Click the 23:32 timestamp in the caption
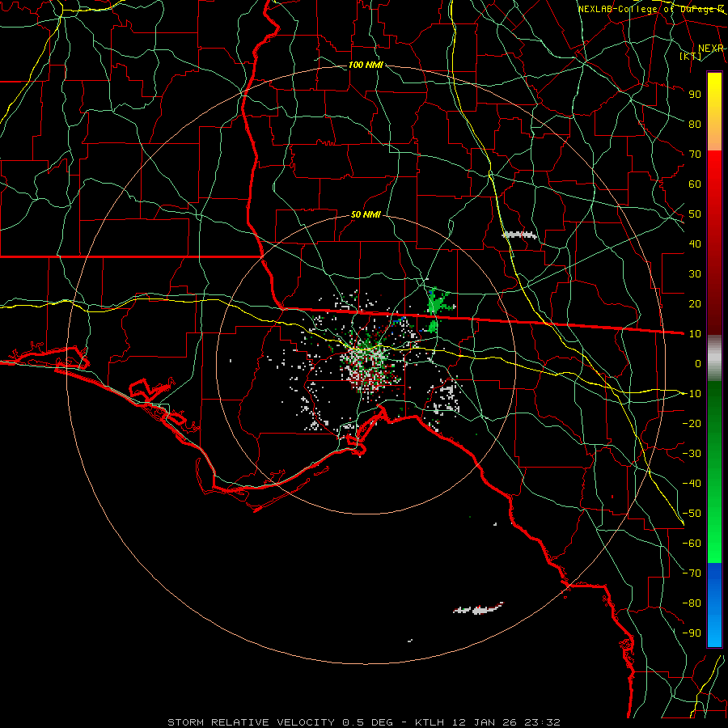Viewport: 728px width, 728px height. (542, 722)
